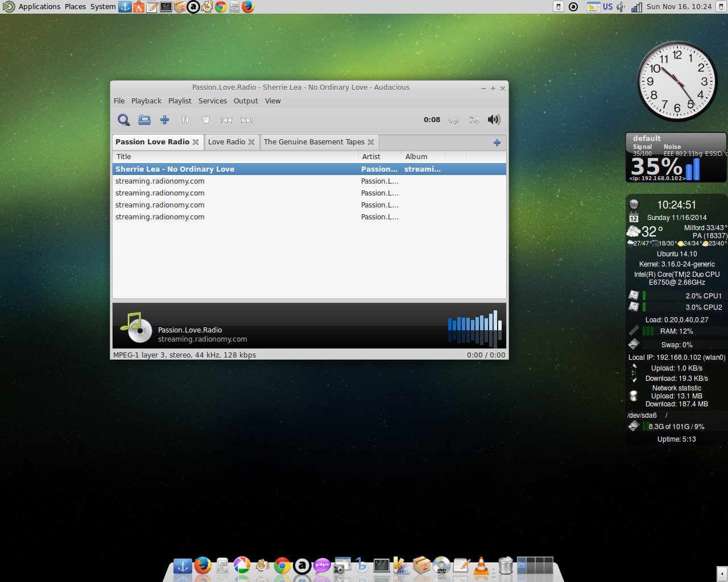Open the screenshot camera tool in dock

pyautogui.click(x=342, y=566)
